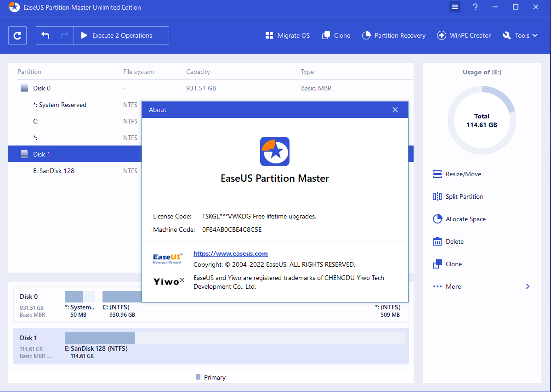Click the Disk 1 drive icon in list
551x392 pixels.
[x=24, y=154]
